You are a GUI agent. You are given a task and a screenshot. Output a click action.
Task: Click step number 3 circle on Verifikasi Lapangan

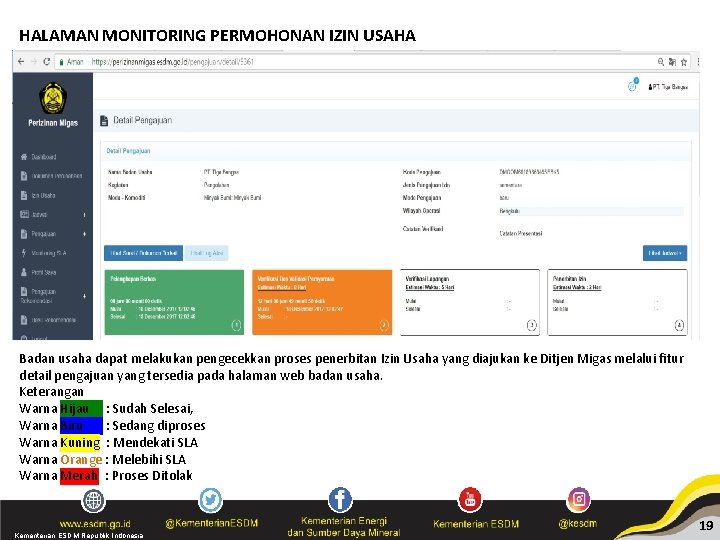(531, 325)
